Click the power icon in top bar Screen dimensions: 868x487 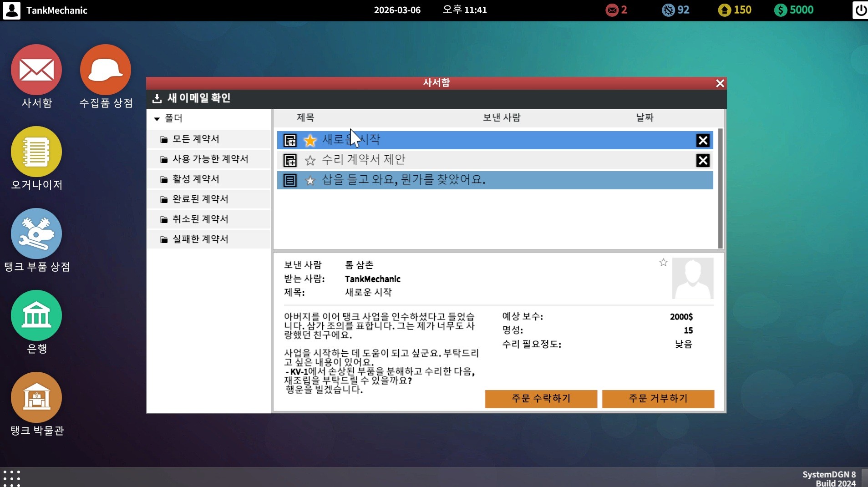coord(860,10)
